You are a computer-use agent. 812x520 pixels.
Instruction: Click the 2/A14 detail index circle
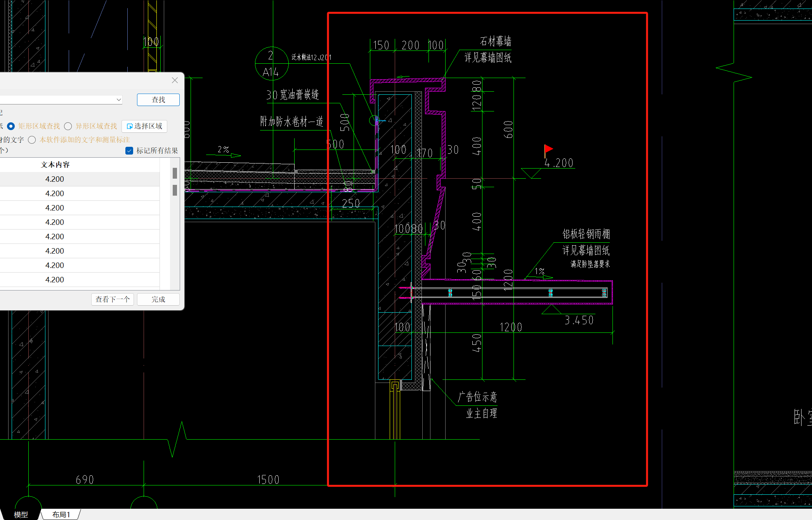(272, 64)
